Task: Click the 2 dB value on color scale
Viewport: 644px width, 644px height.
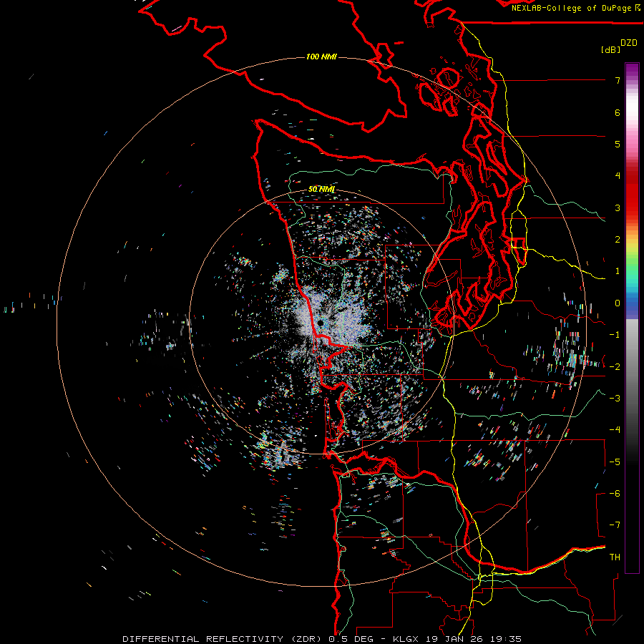Action: [618, 240]
